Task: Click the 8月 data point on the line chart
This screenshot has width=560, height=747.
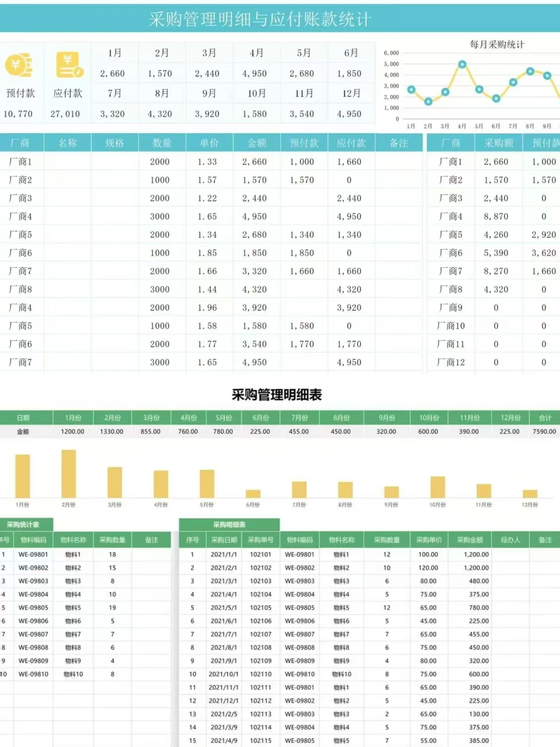Action: click(529, 72)
